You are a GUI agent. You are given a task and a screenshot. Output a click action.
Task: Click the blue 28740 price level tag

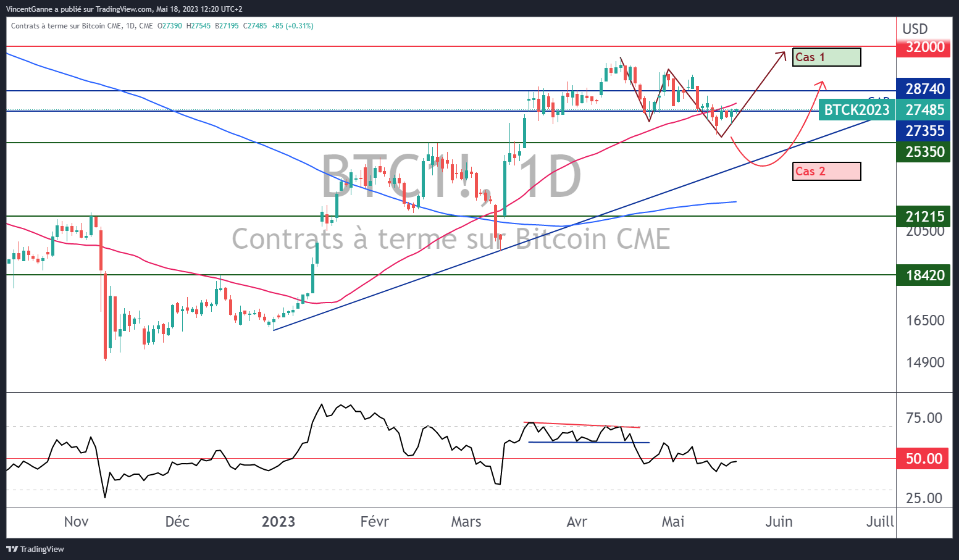(924, 89)
